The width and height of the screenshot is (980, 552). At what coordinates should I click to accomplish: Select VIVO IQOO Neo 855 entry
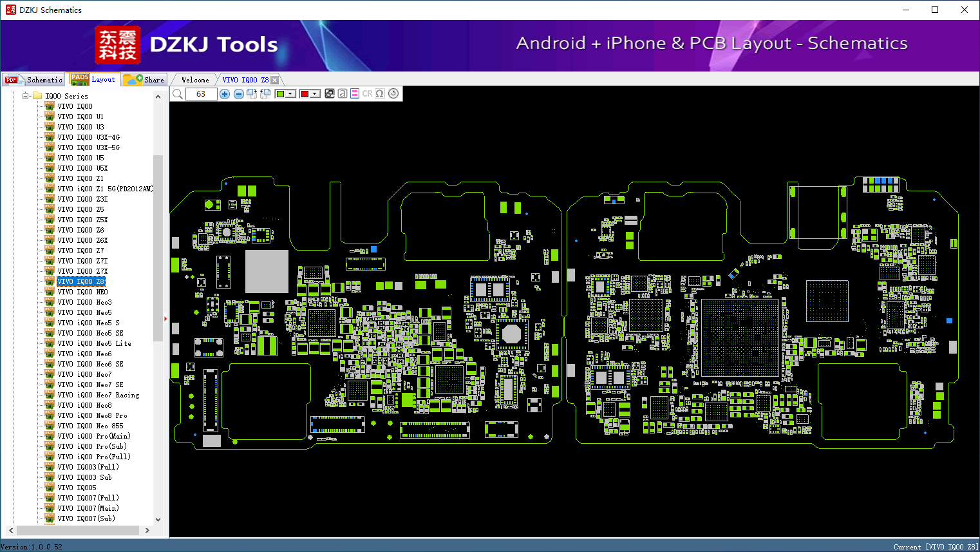(91, 426)
